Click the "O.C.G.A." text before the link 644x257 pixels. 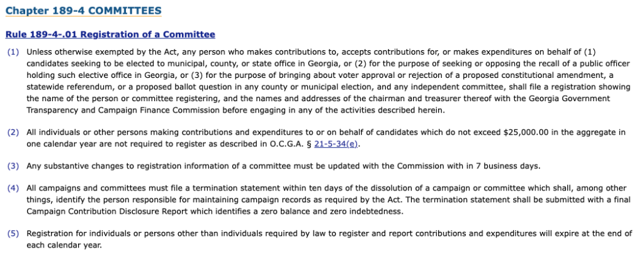pyautogui.click(x=292, y=143)
